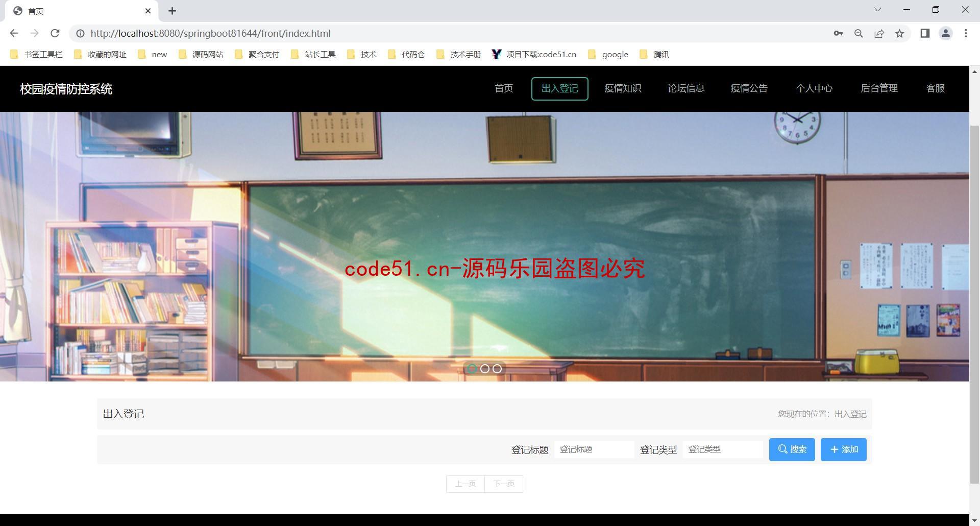Go to 后台管理 in the nav bar
980x526 pixels.
tap(879, 88)
